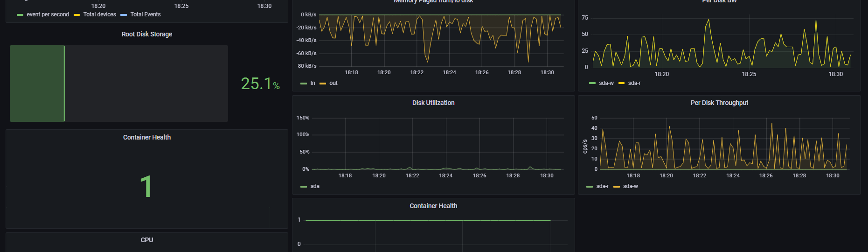Toggle the "out" series legend label

click(333, 83)
